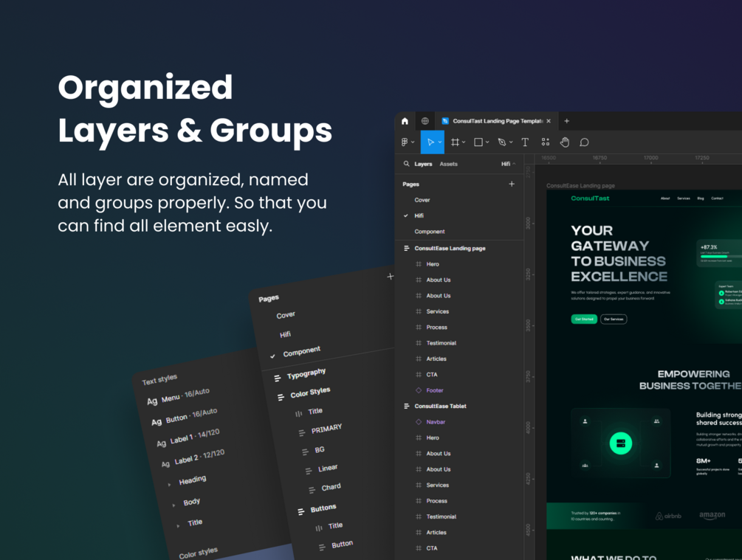Click the plus icon on tilted Pages panel
Viewport: 742px width, 560px height.
click(390, 276)
